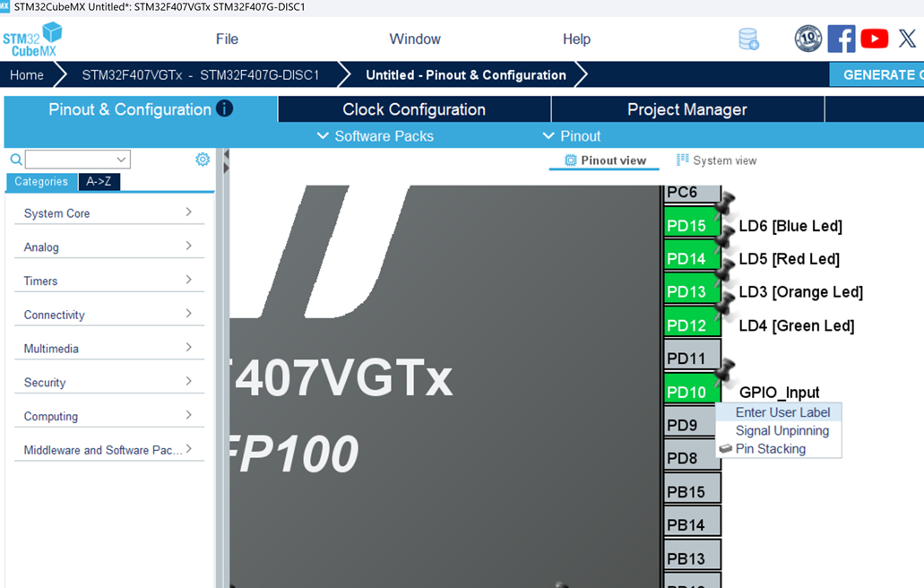Click the GPIO_Input label of PD10
Image resolution: width=924 pixels, height=588 pixels.
(779, 393)
